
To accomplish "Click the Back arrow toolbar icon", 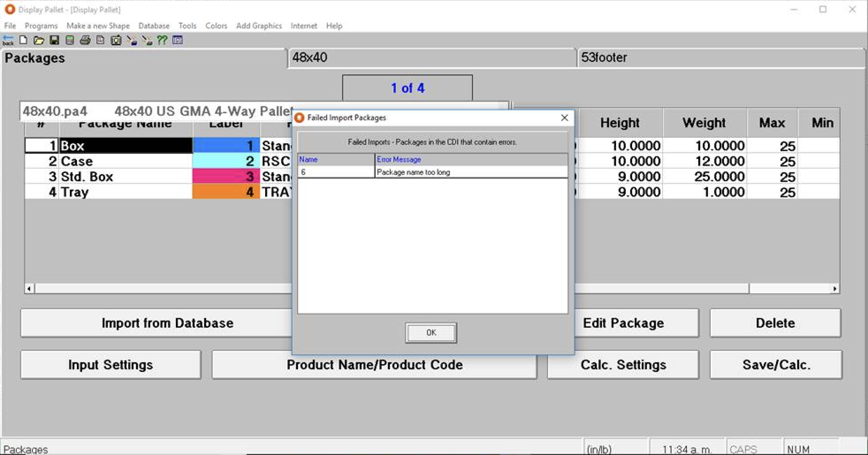I will pyautogui.click(x=8, y=41).
